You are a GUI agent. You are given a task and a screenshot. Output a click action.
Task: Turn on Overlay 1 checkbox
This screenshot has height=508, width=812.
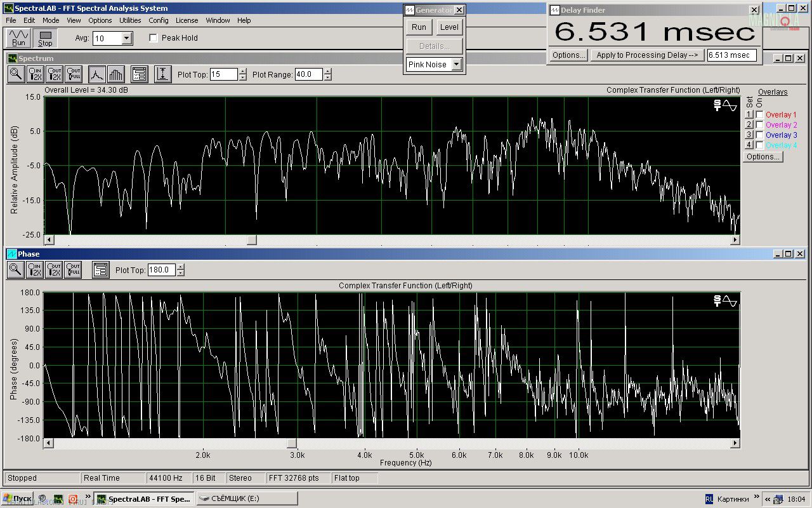coord(759,115)
